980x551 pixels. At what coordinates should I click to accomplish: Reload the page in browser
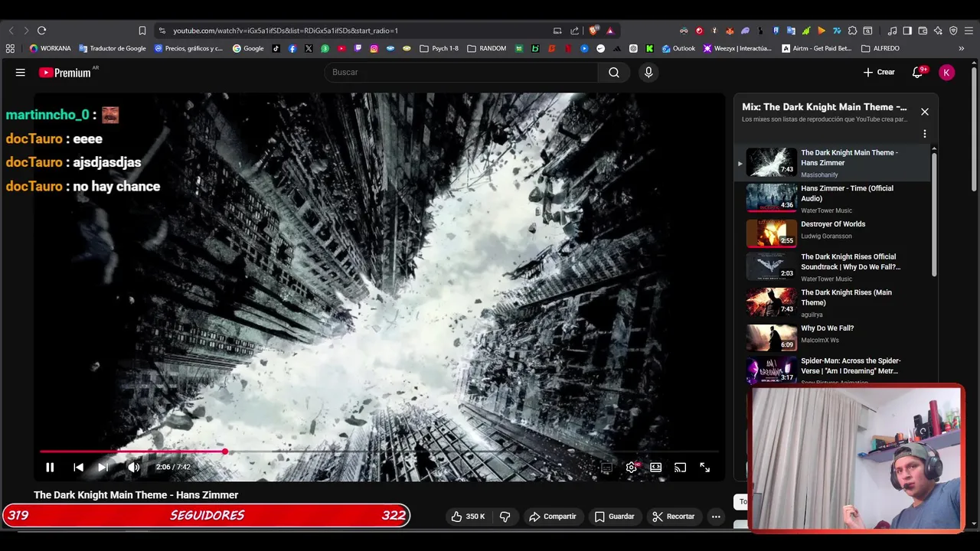point(41,31)
